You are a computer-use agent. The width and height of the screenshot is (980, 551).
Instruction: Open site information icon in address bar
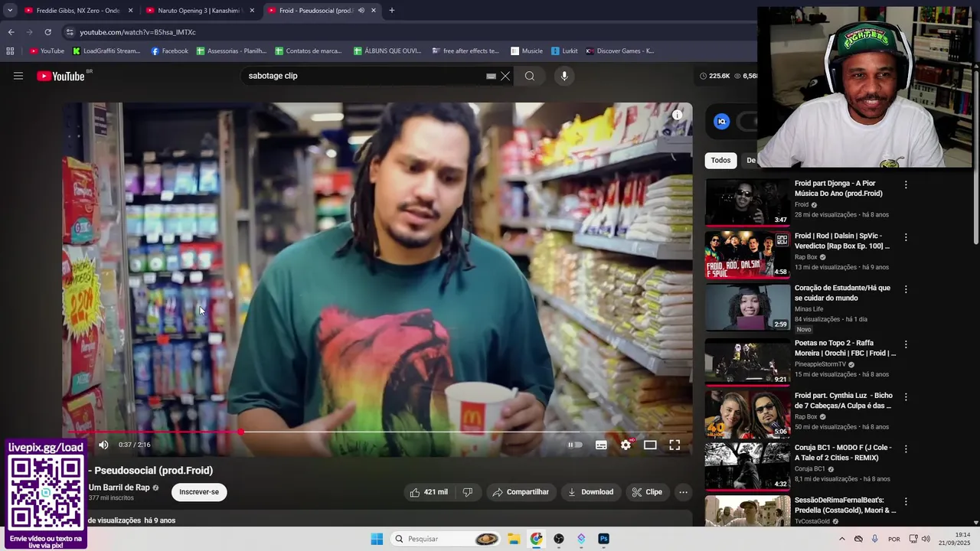pos(70,32)
